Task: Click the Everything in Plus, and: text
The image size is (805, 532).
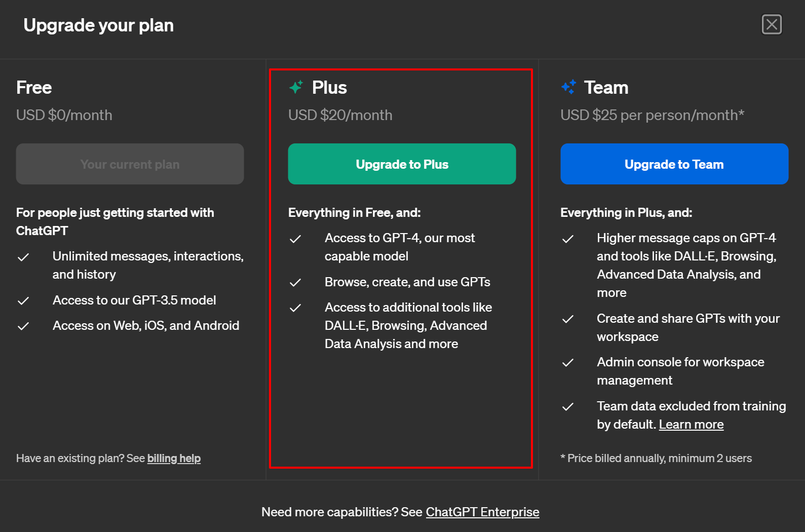Action: pyautogui.click(x=626, y=212)
